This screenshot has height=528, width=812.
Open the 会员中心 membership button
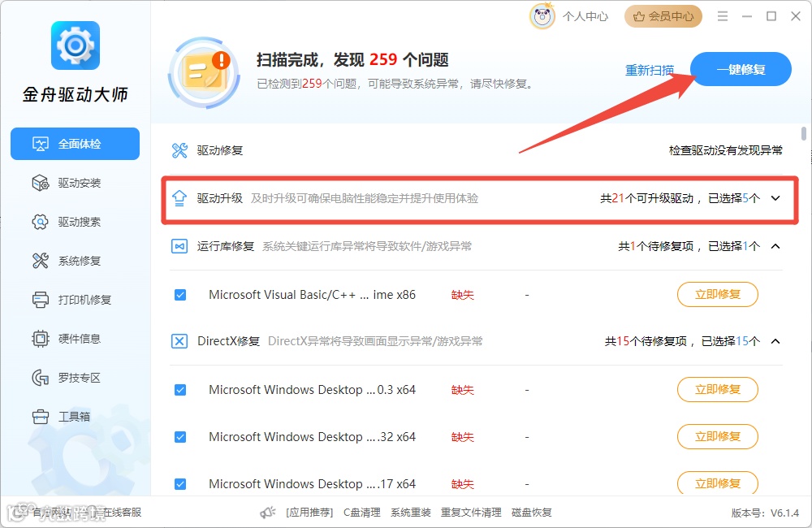[x=663, y=16]
